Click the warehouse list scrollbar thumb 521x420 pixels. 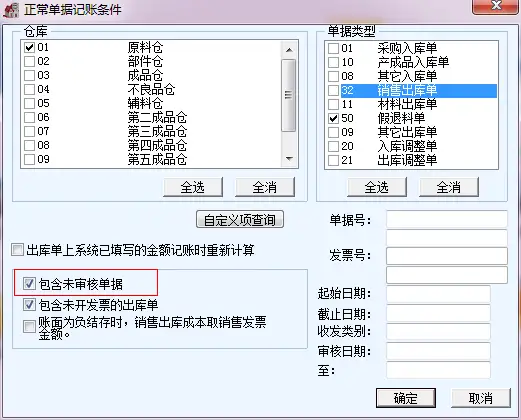pyautogui.click(x=288, y=95)
